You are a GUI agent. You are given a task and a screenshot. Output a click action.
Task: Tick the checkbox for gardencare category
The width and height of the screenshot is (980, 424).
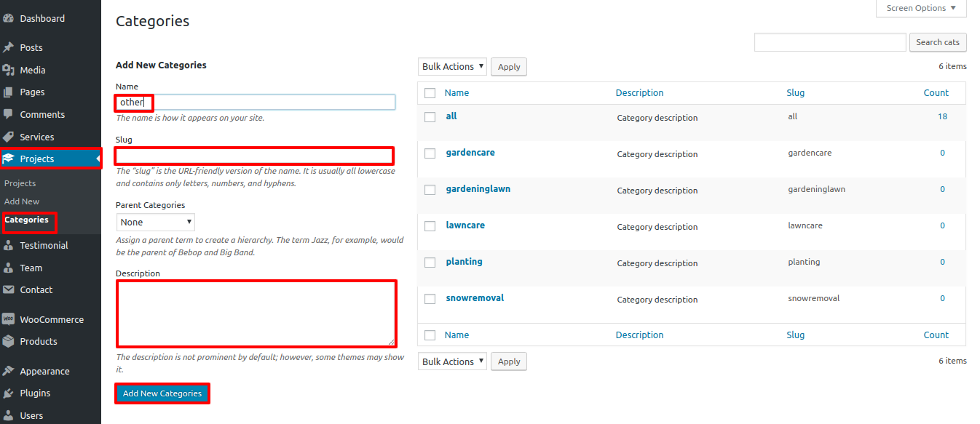pyautogui.click(x=430, y=153)
